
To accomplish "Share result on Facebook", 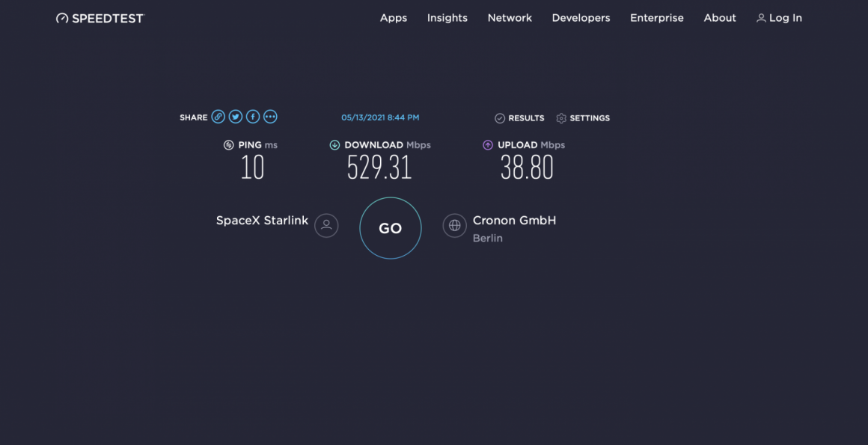I will [253, 117].
